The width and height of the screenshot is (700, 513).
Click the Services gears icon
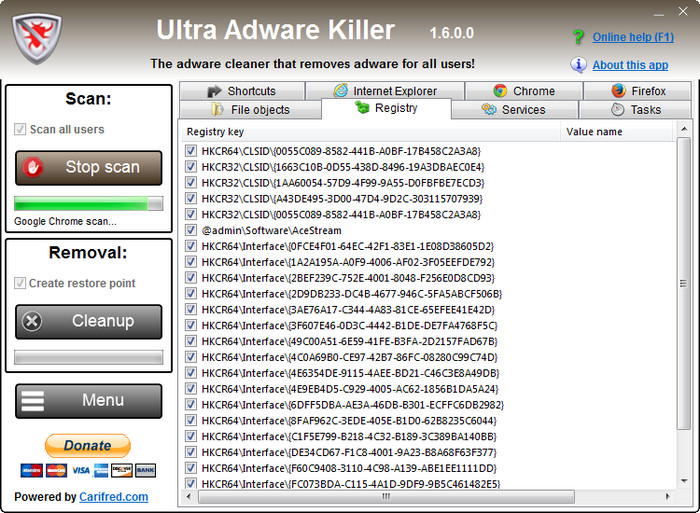point(489,109)
